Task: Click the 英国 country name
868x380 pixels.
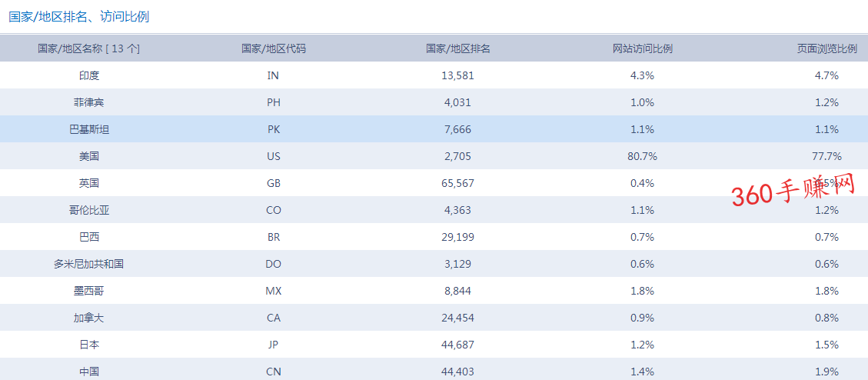Action: pyautogui.click(x=89, y=183)
